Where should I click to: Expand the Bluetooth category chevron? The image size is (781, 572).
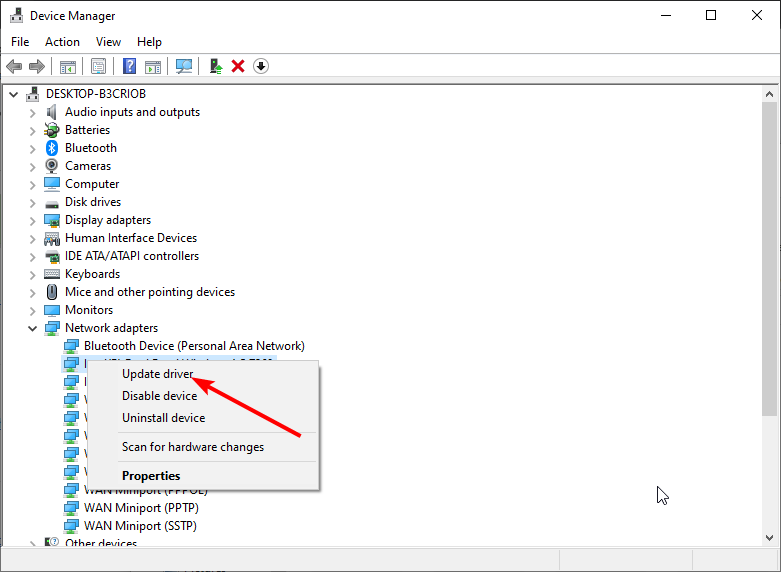click(33, 148)
